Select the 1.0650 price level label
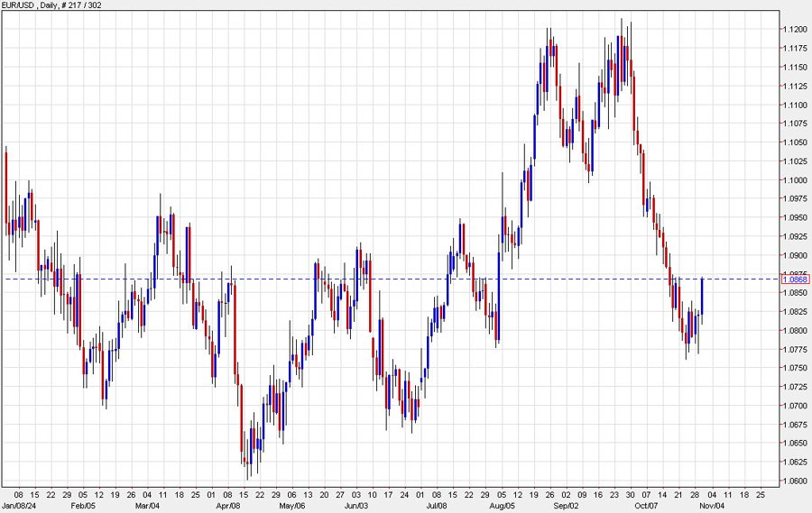812x513 pixels. [x=795, y=444]
